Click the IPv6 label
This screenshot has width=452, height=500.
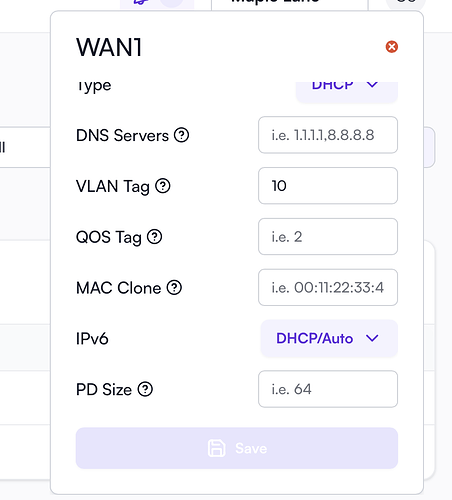(92, 339)
